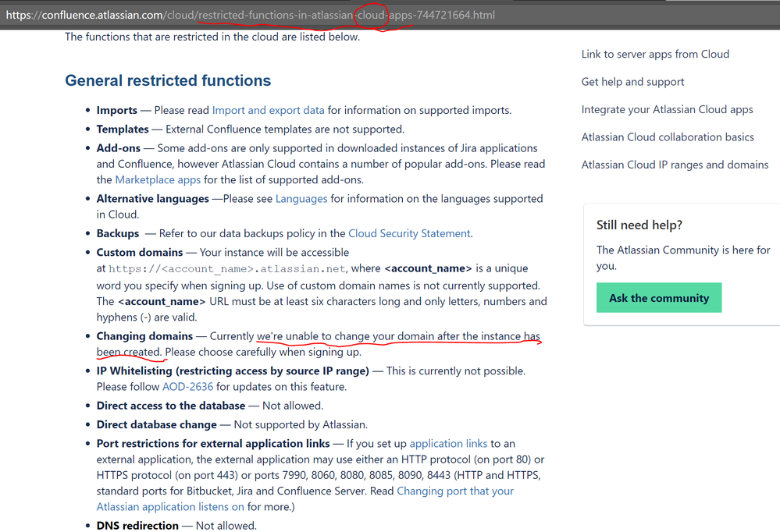Click the Alternative languages bold text
Viewport: 780px width, 532px height.
[x=153, y=198]
